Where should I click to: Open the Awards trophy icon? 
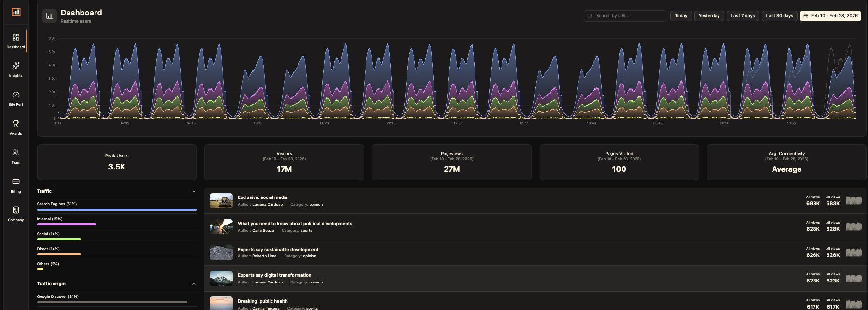click(16, 124)
